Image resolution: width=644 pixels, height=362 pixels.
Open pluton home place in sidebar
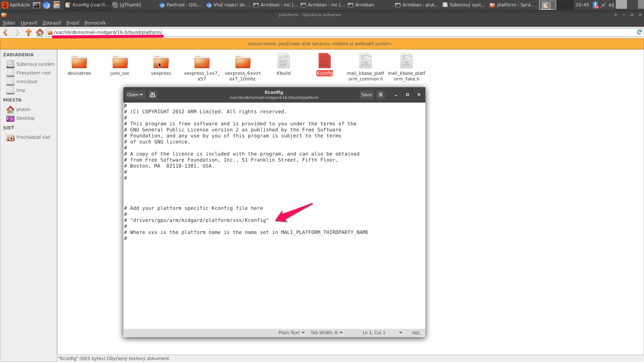pyautogui.click(x=19, y=109)
